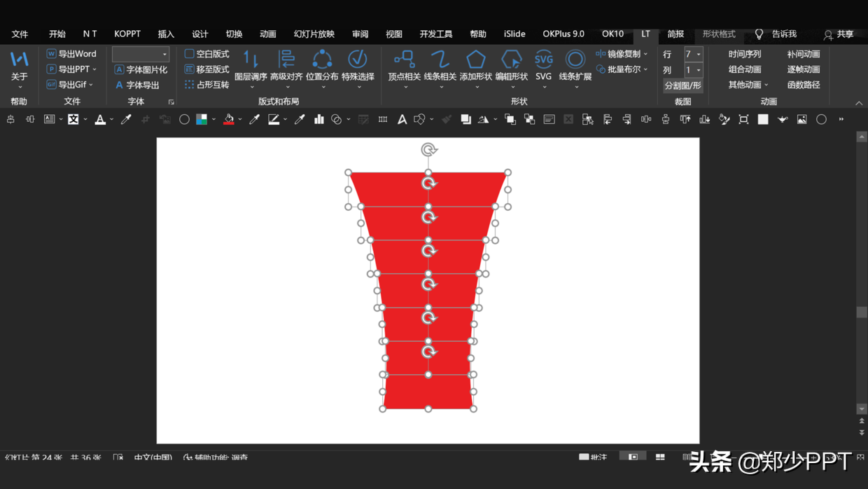Click the blue-green color theme swatch
The width and height of the screenshot is (868, 489).
click(202, 120)
